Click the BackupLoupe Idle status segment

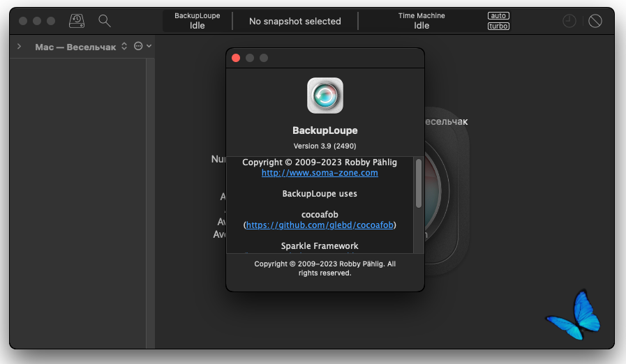point(198,21)
